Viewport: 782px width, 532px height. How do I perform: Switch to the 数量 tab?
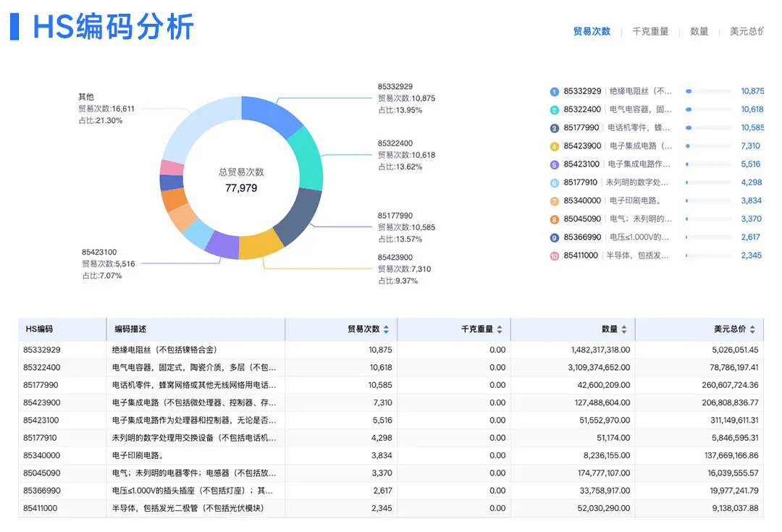[699, 32]
